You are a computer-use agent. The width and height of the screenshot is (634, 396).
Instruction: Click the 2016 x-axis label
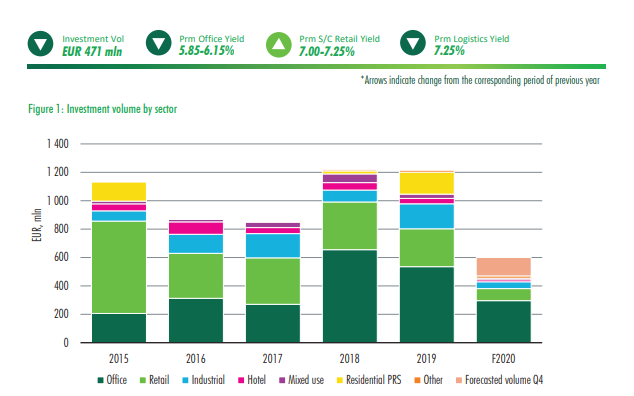(196, 359)
